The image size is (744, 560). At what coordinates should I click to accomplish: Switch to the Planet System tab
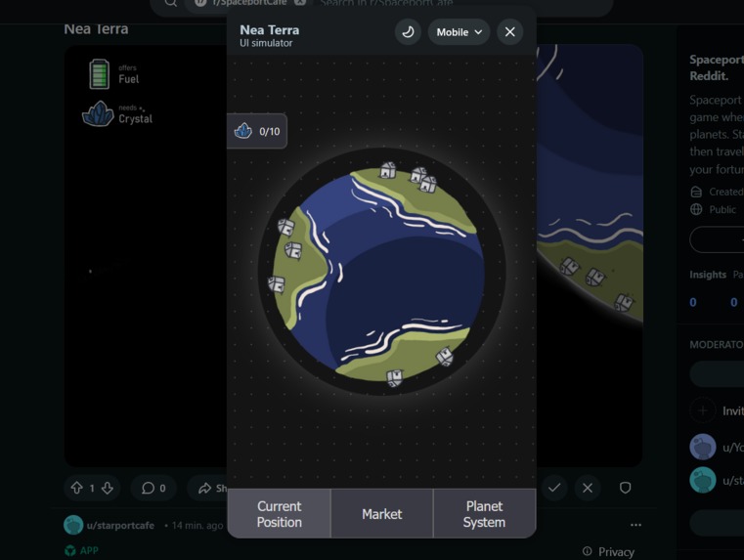(485, 514)
